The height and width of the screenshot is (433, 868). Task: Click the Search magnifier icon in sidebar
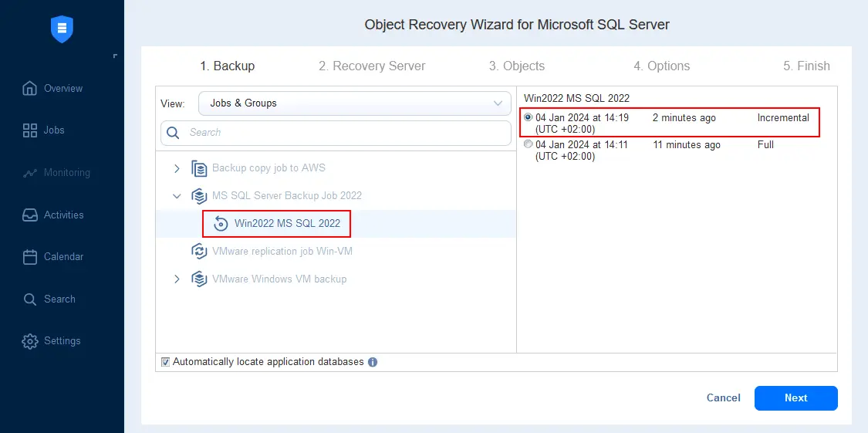(29, 299)
